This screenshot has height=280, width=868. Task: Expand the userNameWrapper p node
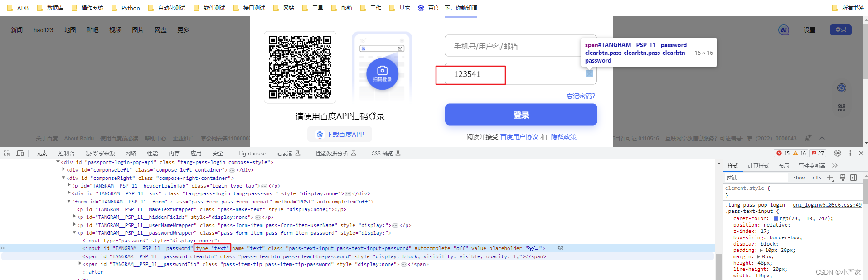point(74,225)
